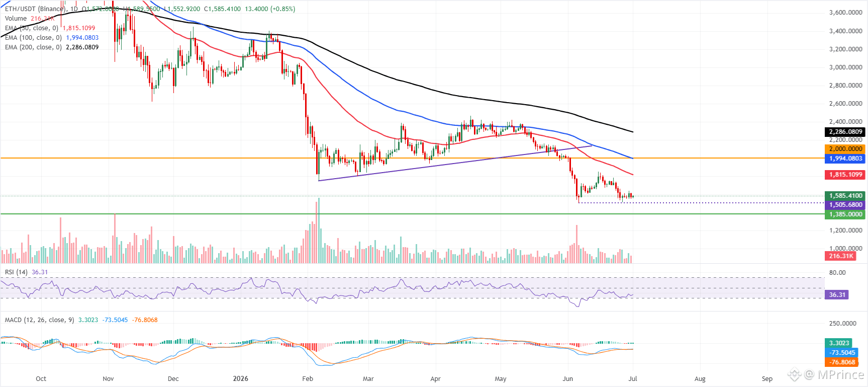Click the Aug label on time axis
868x387 pixels.
pos(700,379)
